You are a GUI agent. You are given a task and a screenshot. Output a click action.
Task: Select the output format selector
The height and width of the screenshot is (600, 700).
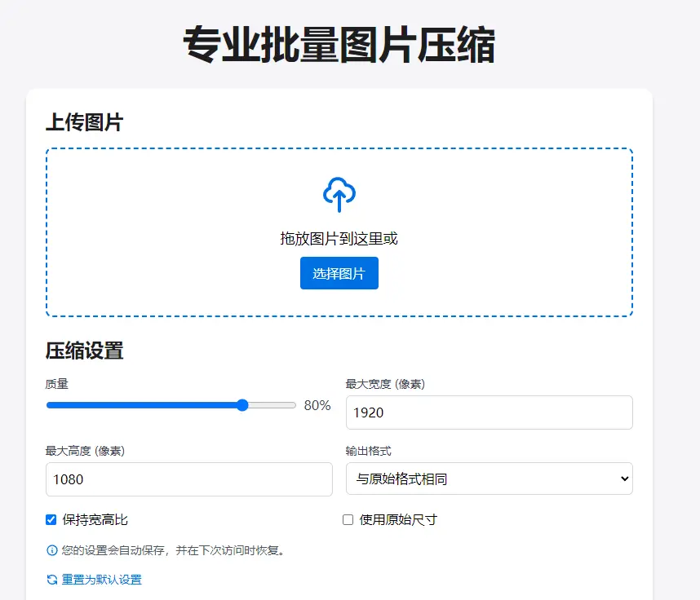pos(490,479)
